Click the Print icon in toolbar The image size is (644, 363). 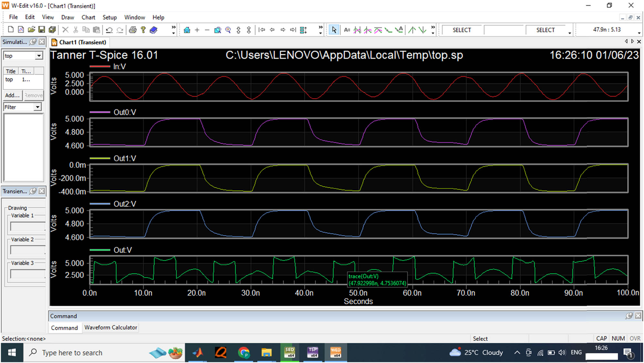[x=133, y=30]
